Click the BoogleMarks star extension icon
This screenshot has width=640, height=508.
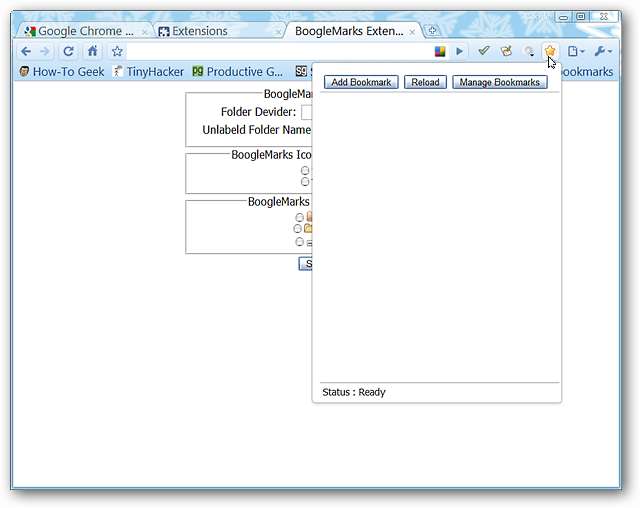pos(549,51)
